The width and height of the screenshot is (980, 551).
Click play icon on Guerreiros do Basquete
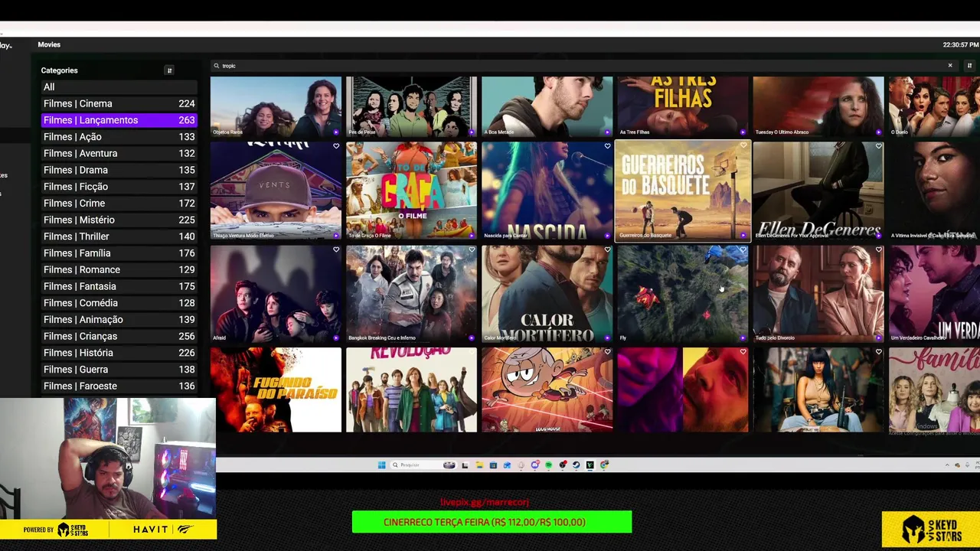(x=742, y=235)
